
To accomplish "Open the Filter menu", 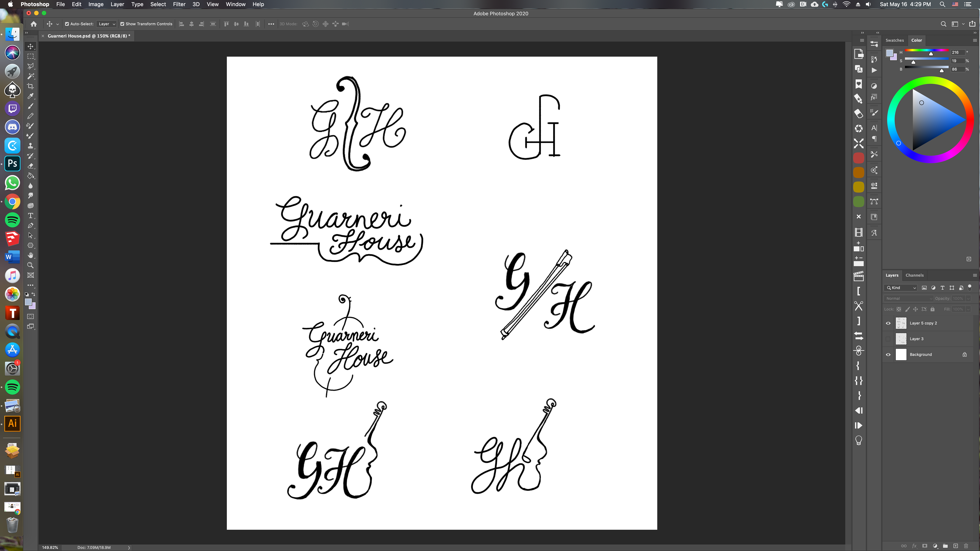I will pyautogui.click(x=179, y=4).
